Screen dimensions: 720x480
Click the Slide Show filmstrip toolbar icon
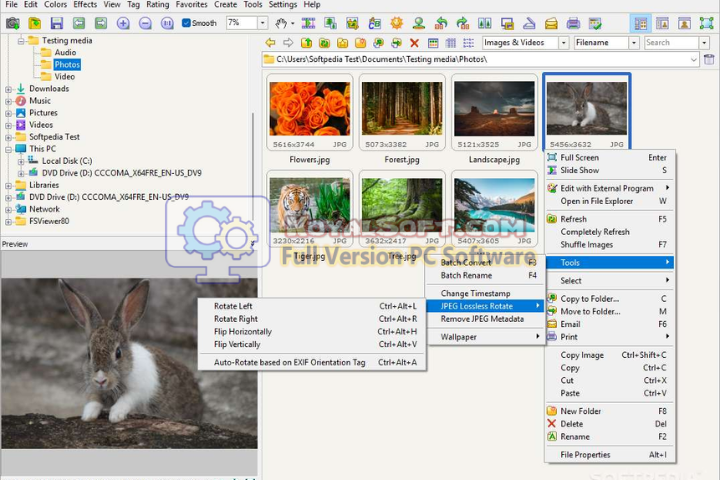pyautogui.click(x=308, y=23)
